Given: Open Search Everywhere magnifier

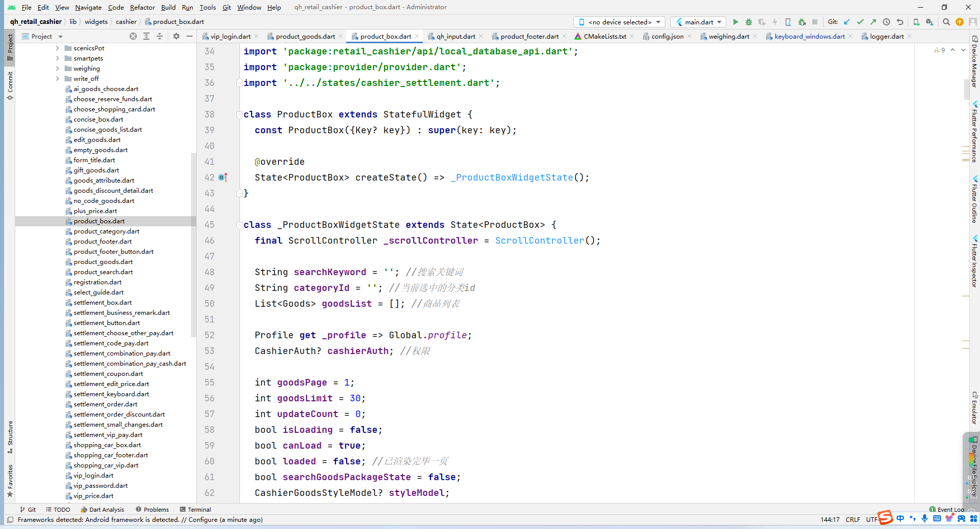Looking at the screenshot, I should 946,22.
